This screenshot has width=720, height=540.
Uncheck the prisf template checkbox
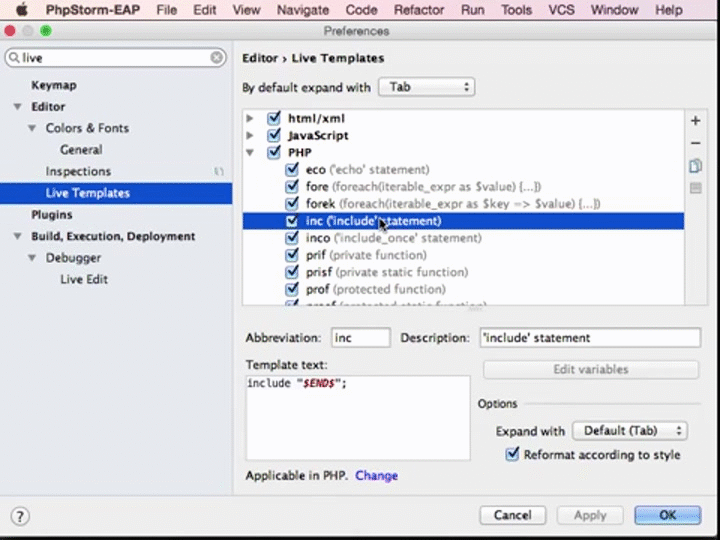(292, 272)
